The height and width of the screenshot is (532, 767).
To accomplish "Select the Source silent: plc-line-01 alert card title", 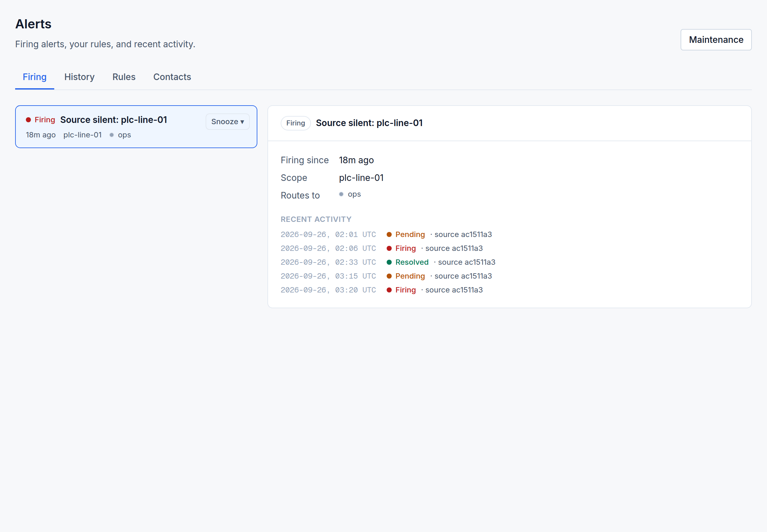I will click(x=114, y=120).
